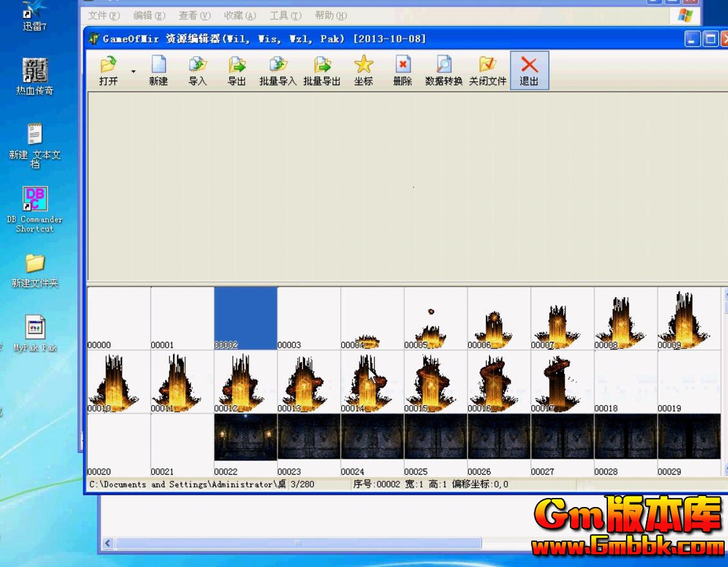Click the 坐标 star icon
This screenshot has height=567, width=728.
point(363,65)
